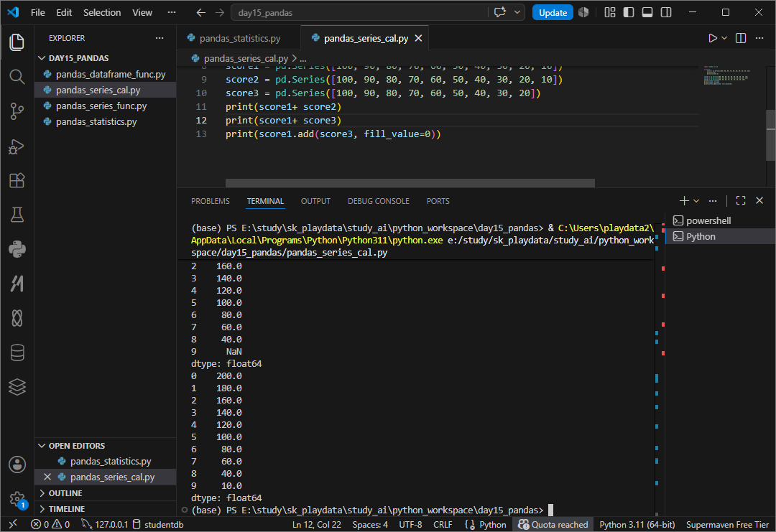Close the terminal panel
Screen dimensions: 776x532
[x=759, y=201]
